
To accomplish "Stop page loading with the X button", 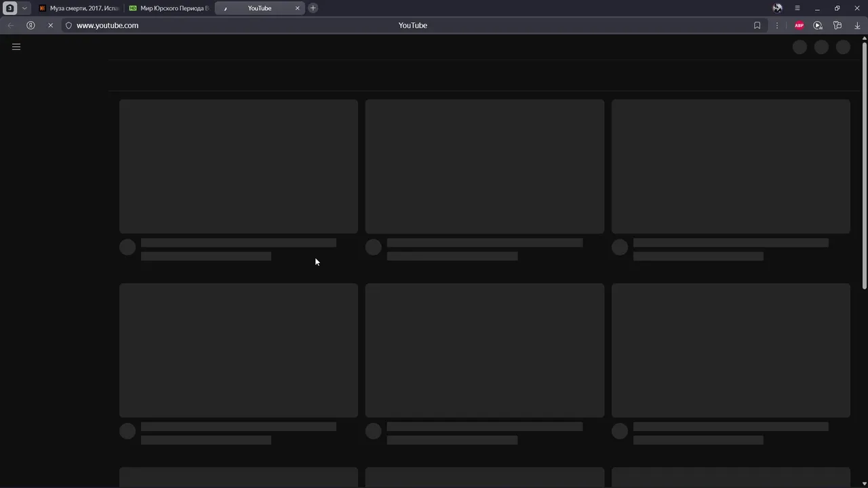I will tap(50, 25).
